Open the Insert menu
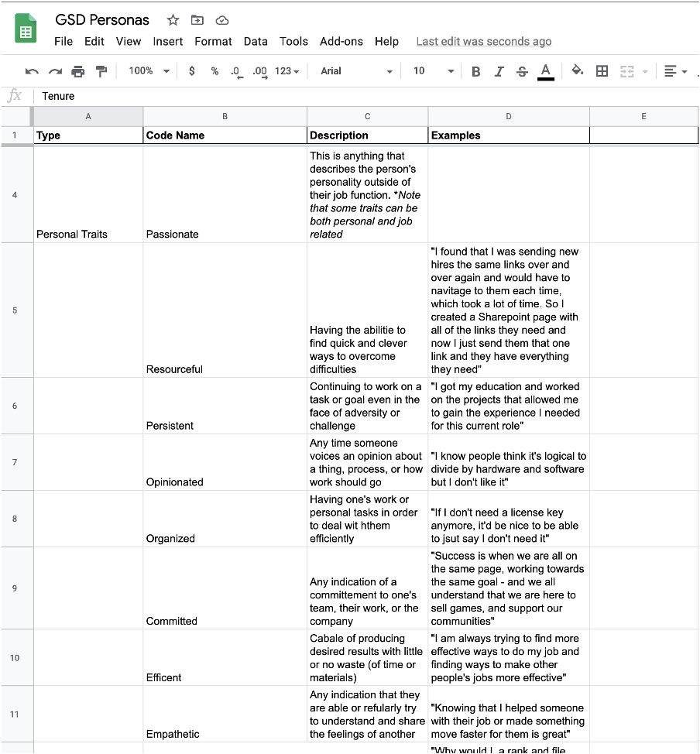The height and width of the screenshot is (754, 700). click(x=168, y=41)
